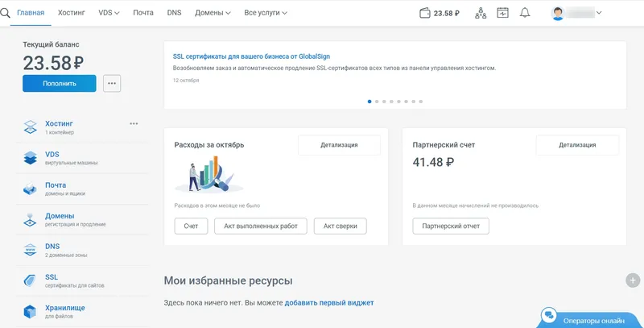This screenshot has height=328, width=644.
Task: Open the Хостинг top menu item
Action: 72,13
